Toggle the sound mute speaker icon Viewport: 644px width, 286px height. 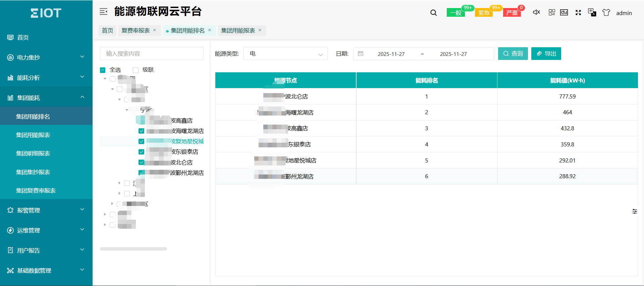[x=536, y=12]
